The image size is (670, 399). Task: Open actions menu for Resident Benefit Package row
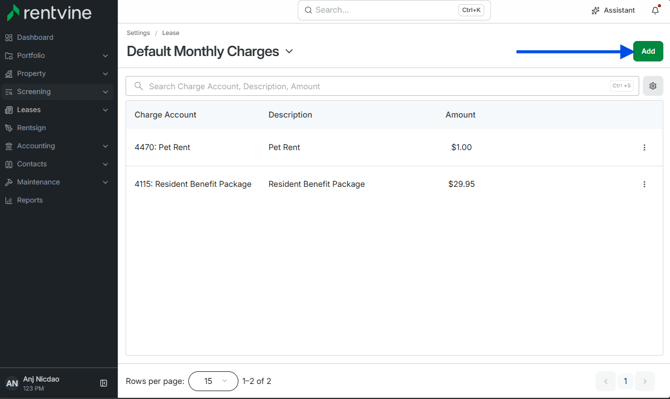pyautogui.click(x=644, y=184)
